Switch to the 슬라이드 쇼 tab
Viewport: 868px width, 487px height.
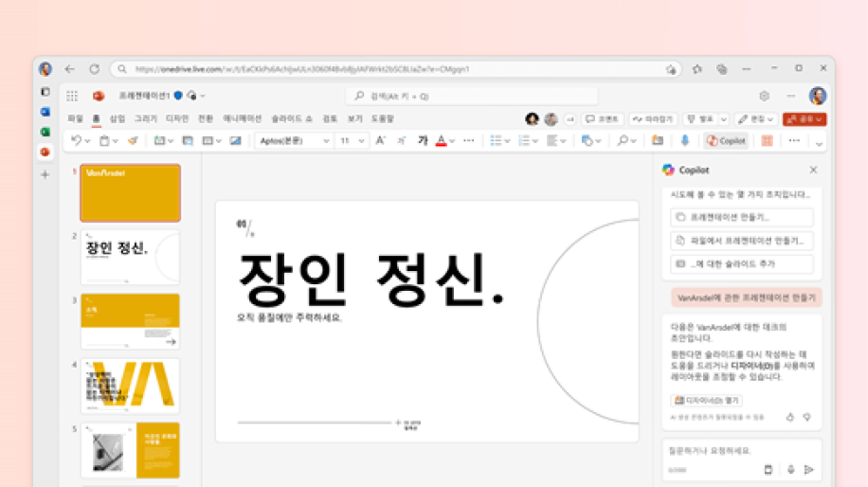(x=292, y=118)
